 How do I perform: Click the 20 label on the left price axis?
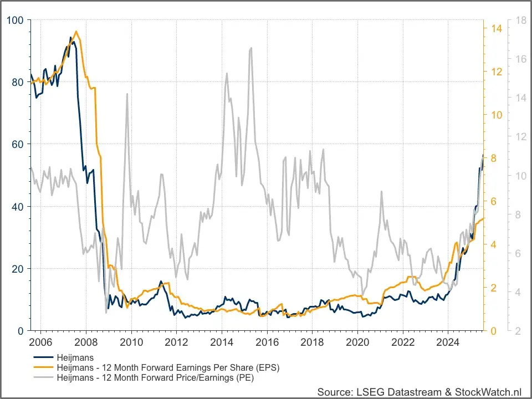(x=18, y=269)
